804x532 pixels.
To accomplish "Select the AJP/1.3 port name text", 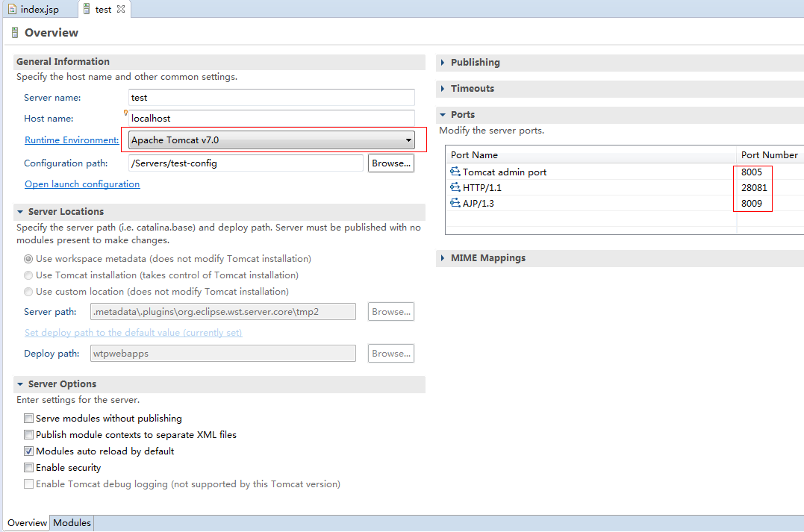I will coord(479,204).
